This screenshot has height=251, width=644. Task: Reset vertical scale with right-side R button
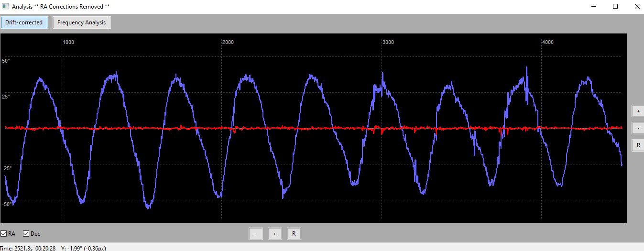click(637, 145)
